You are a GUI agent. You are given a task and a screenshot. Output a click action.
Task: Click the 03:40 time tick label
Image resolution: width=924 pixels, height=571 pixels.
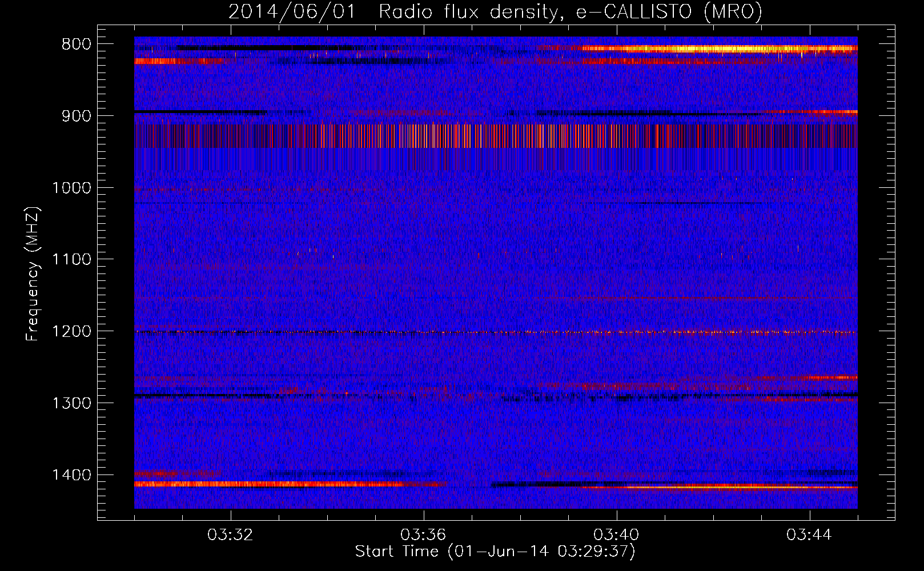[x=616, y=535]
